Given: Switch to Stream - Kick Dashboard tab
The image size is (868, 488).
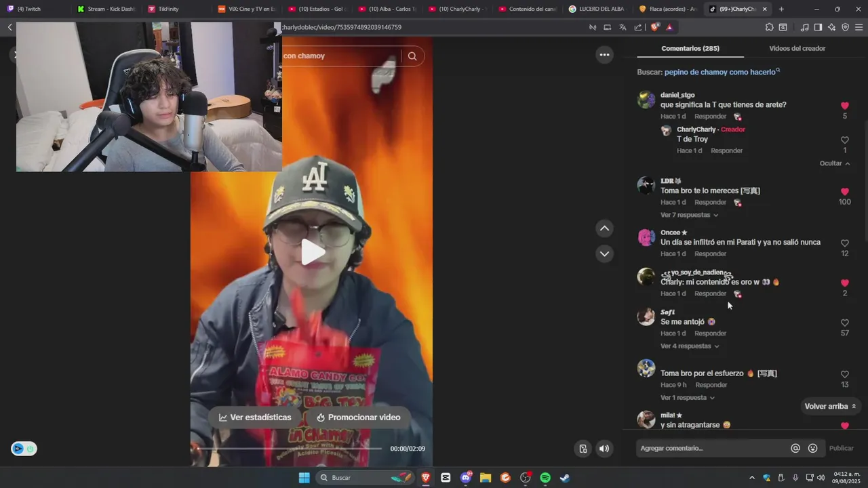Looking at the screenshot, I should (x=105, y=9).
